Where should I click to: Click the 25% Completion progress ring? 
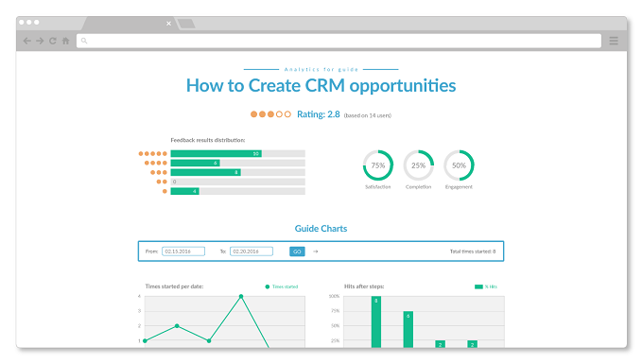point(418,165)
